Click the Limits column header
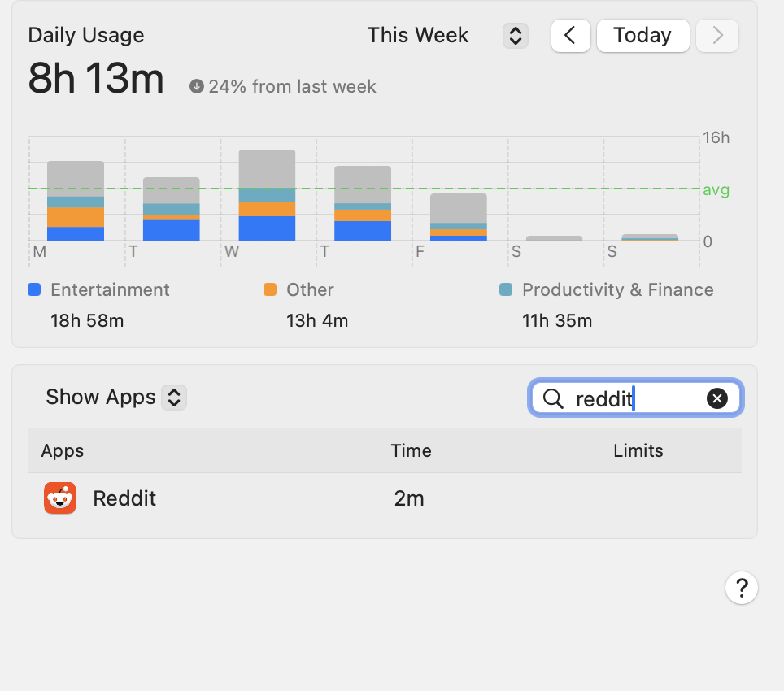Image resolution: width=784 pixels, height=691 pixels. [638, 450]
